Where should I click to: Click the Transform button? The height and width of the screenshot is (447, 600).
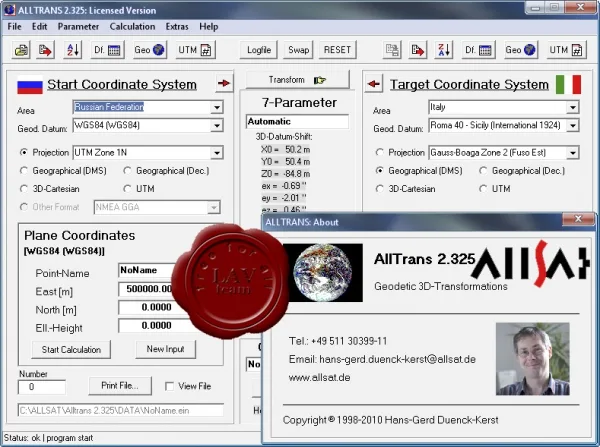click(297, 80)
